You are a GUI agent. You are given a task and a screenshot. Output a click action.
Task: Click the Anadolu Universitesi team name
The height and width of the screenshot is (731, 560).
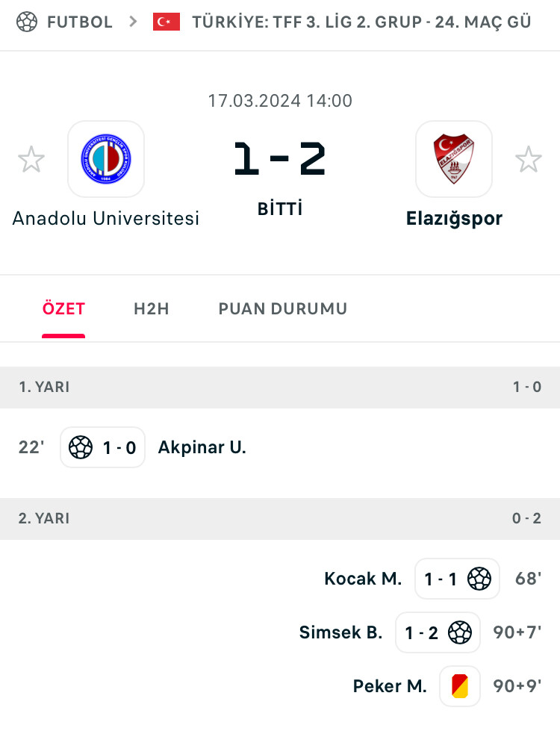(106, 218)
